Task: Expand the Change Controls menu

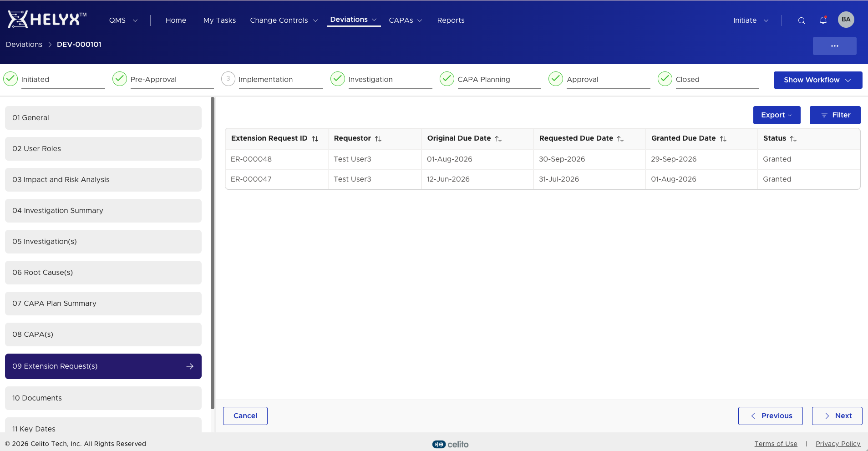Action: (x=284, y=20)
